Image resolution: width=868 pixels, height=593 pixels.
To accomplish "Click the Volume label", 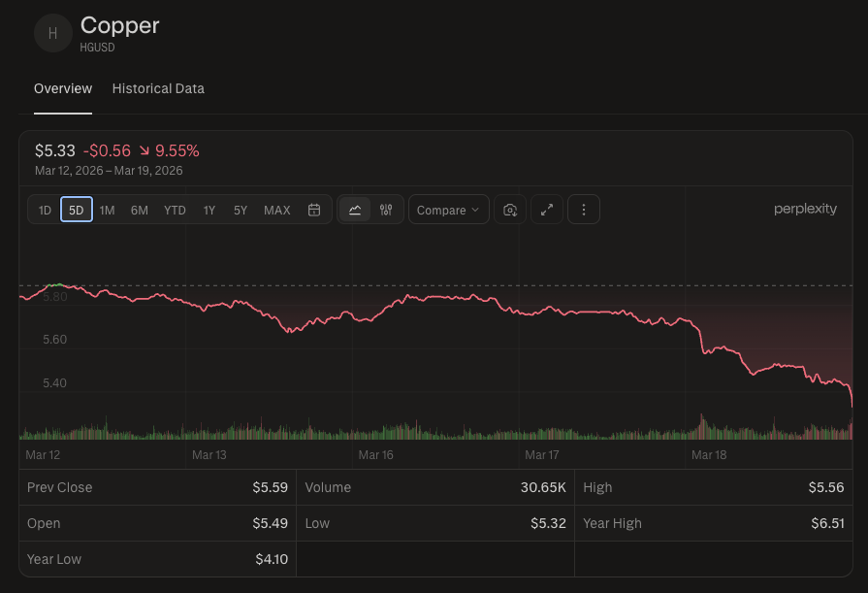I will pos(328,488).
